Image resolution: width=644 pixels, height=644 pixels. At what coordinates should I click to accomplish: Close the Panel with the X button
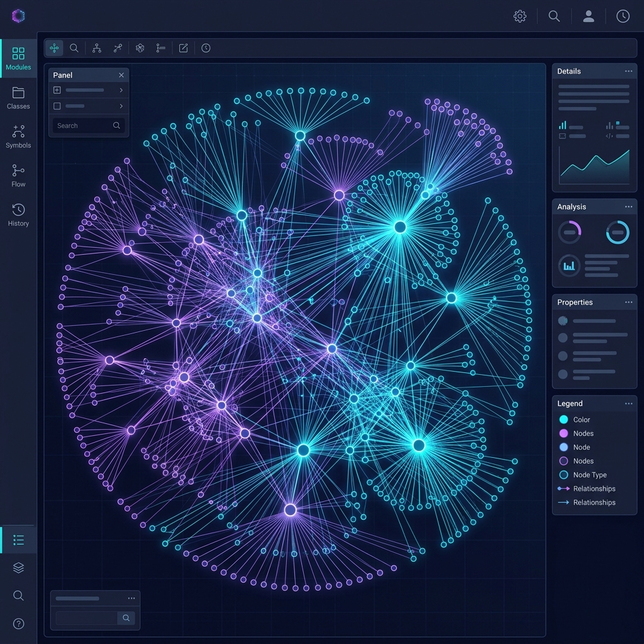point(121,75)
